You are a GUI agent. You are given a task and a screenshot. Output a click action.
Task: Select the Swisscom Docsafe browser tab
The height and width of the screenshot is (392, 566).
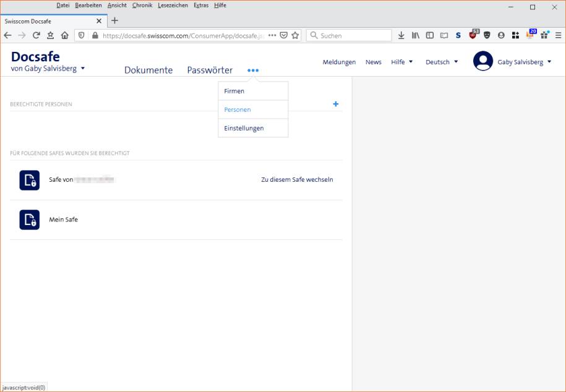tap(53, 21)
